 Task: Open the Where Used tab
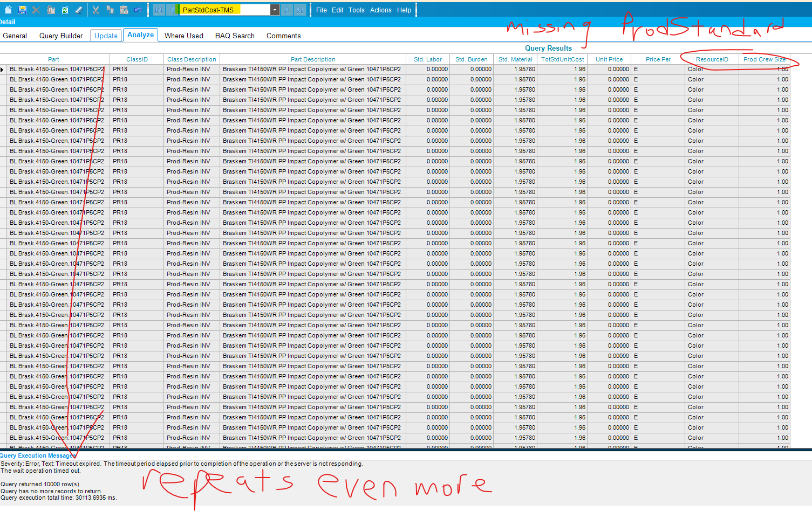click(184, 36)
